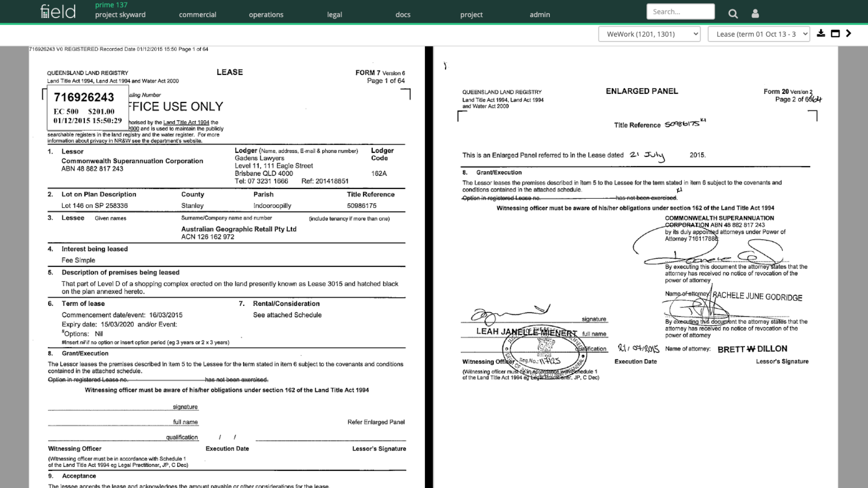Click the field logo icon
868x488 pixels.
coord(58,11)
